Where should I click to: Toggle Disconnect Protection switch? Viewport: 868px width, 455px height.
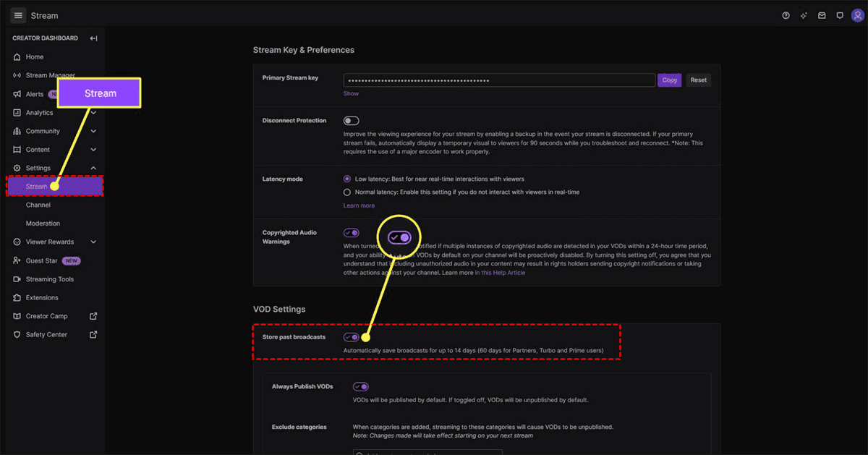pyautogui.click(x=352, y=121)
